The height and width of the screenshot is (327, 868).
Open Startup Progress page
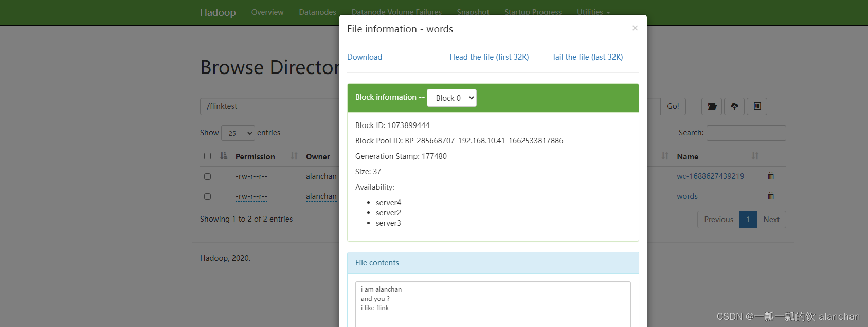tap(533, 12)
